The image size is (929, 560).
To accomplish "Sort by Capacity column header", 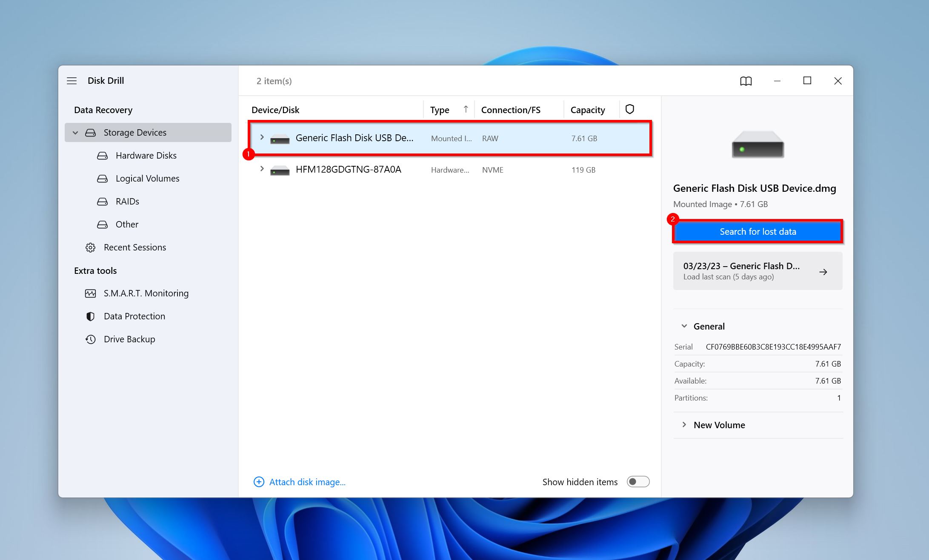I will tap(588, 110).
